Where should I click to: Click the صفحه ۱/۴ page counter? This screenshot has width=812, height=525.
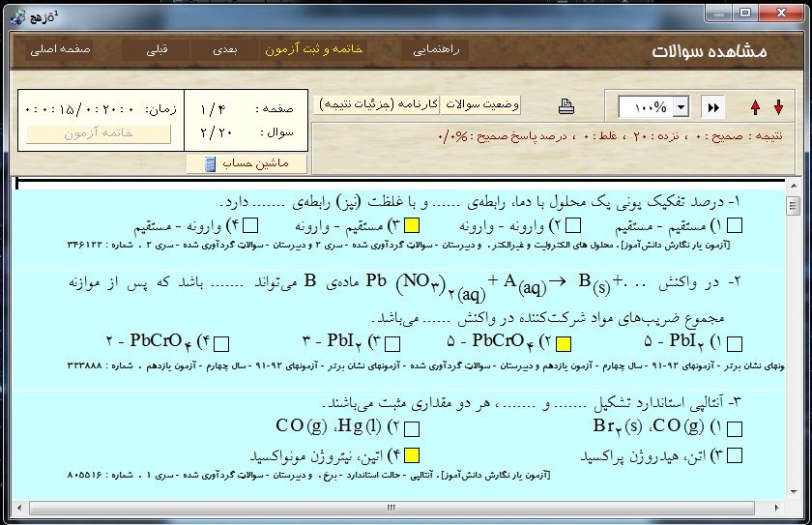[247, 109]
